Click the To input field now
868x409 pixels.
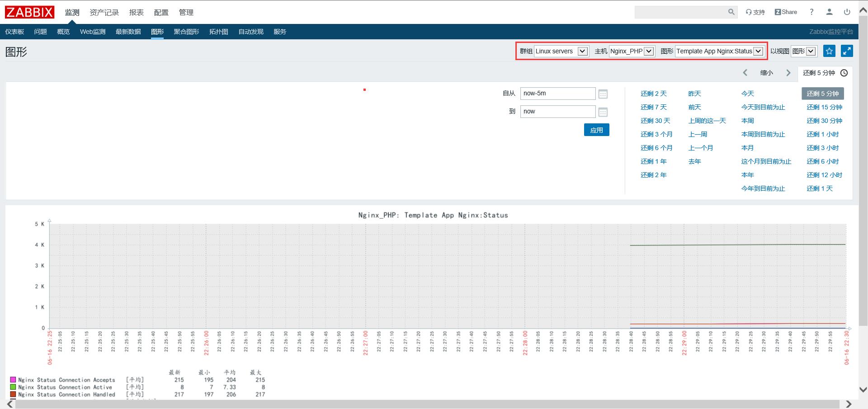pyautogui.click(x=558, y=112)
